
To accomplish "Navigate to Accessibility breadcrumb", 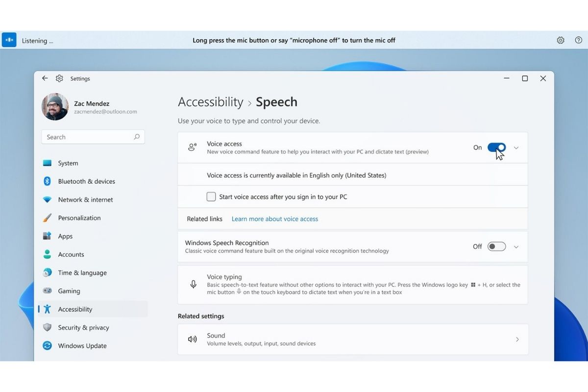I will pos(211,102).
